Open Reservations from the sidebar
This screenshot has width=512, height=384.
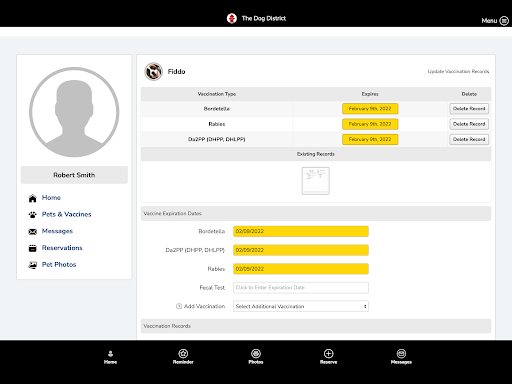[62, 248]
